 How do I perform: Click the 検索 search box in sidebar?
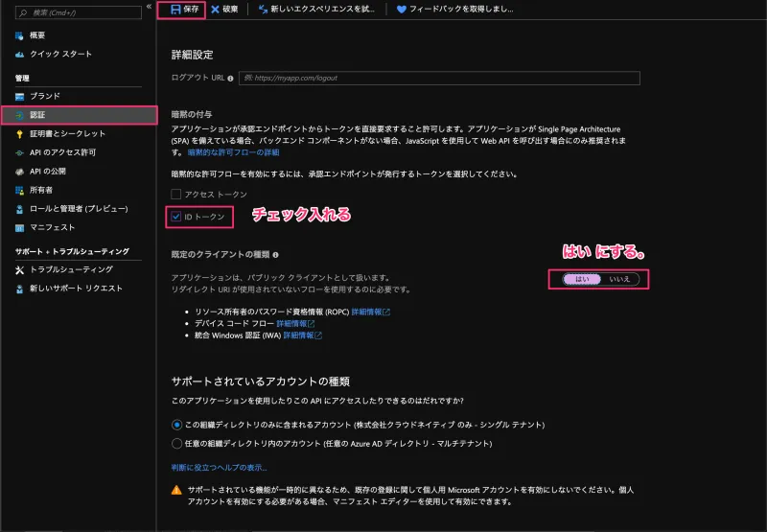point(79,12)
